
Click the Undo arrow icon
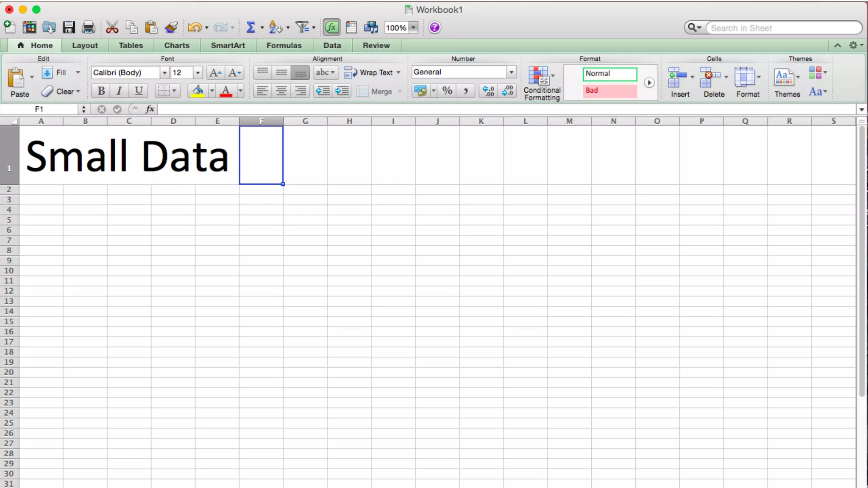coord(194,28)
